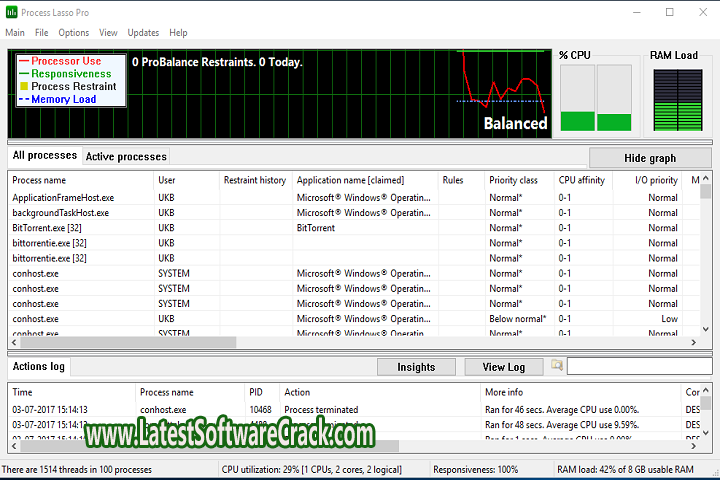This screenshot has width=720, height=480.
Task: Click the View Log button
Action: point(503,367)
